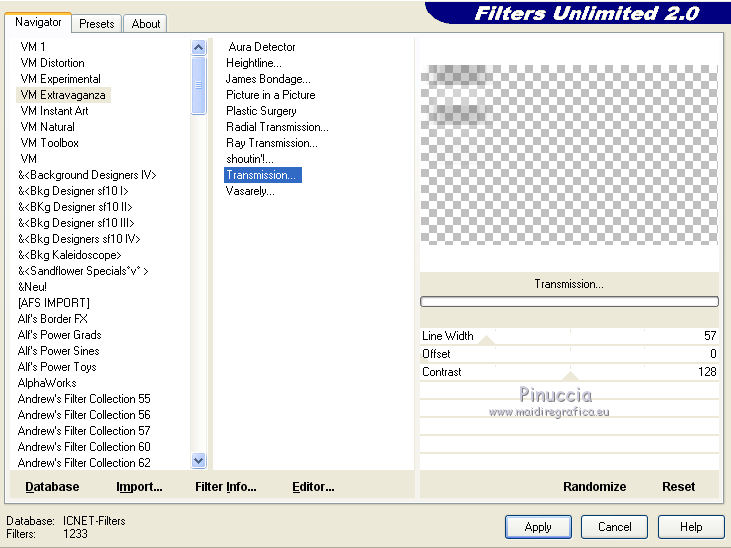Image resolution: width=731 pixels, height=548 pixels.
Task: Adjust the Offset slider
Action: tap(569, 354)
